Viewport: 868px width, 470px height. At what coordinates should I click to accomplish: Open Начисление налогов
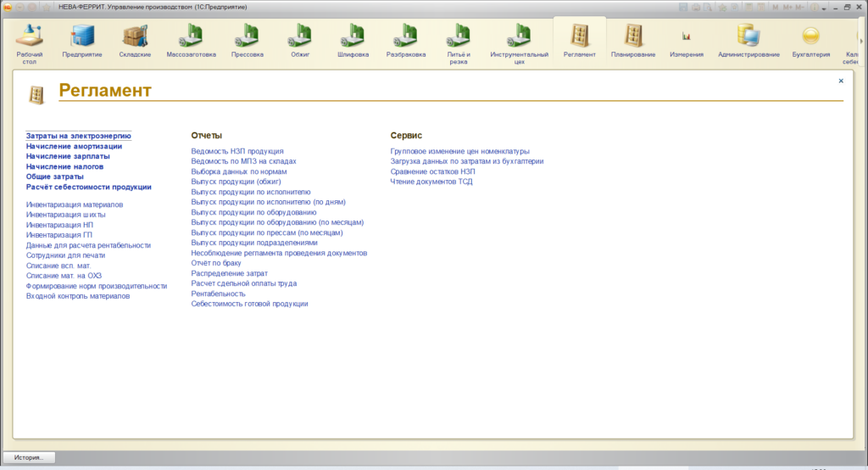(64, 166)
